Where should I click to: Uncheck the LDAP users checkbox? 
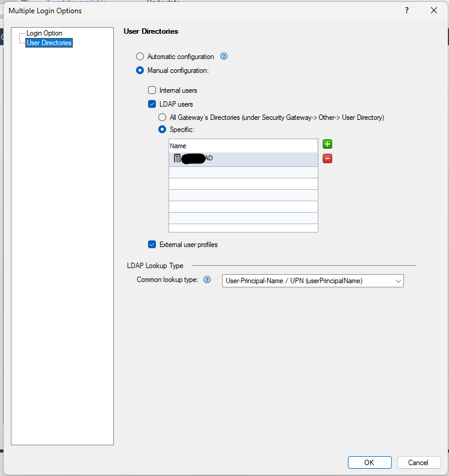152,104
